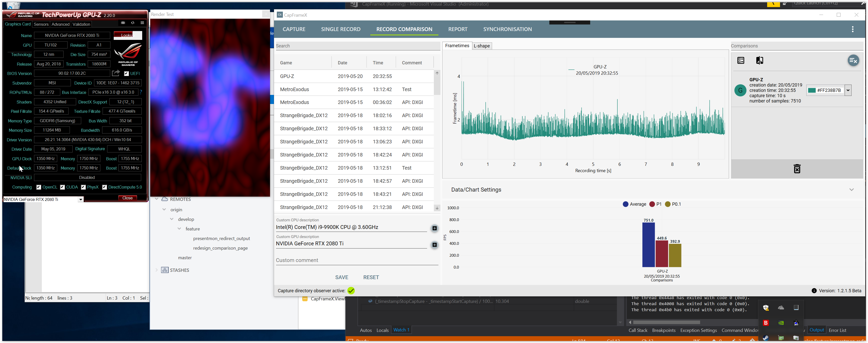
Task: Click the Lookup button in GPU-Z
Action: [x=128, y=35]
